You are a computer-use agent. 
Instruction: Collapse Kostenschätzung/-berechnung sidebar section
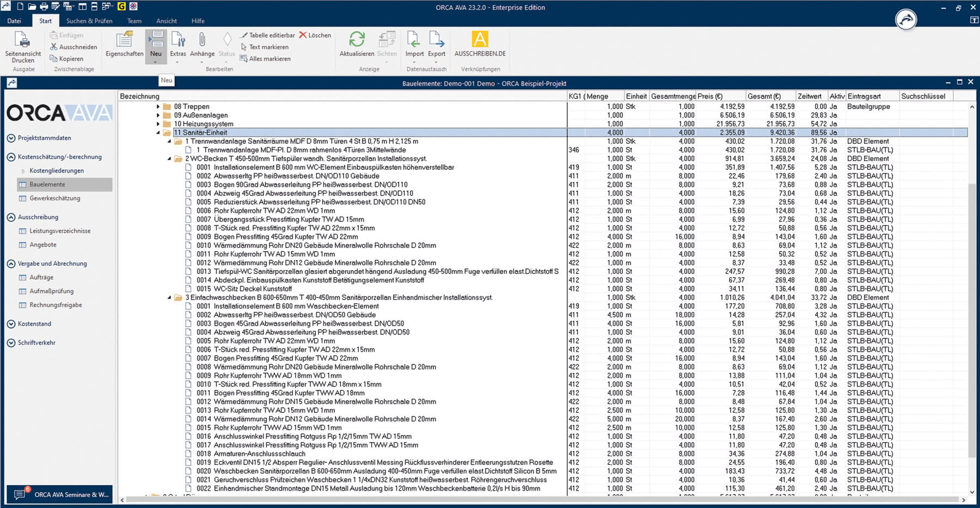(x=11, y=157)
